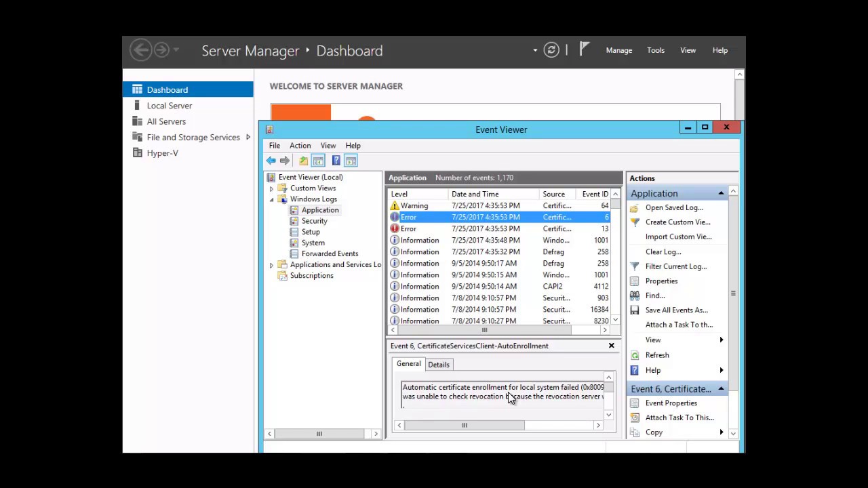Open Tools menu in Server Manager

656,50
